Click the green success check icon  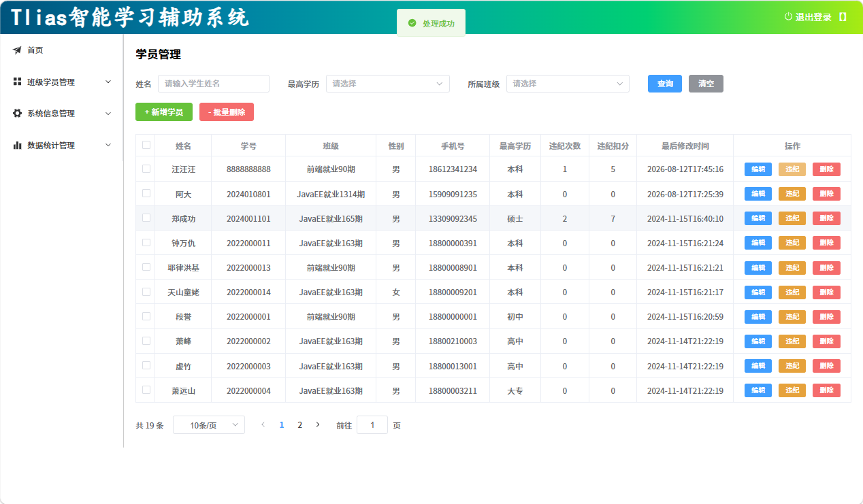(412, 23)
